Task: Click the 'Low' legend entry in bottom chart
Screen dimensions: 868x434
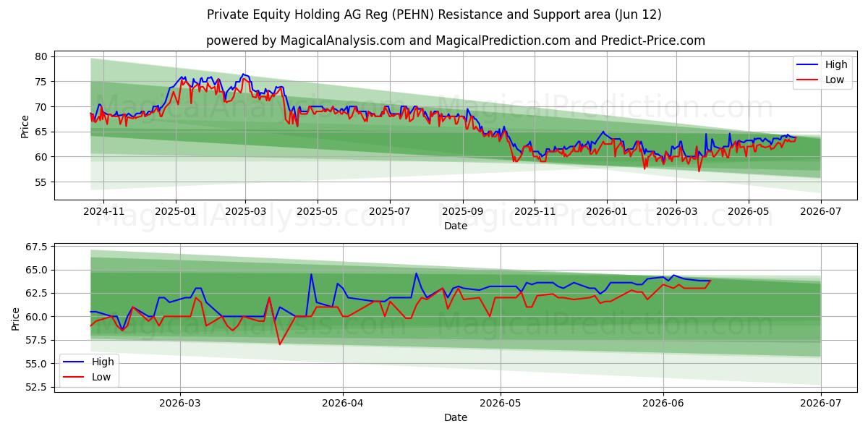Action: (x=101, y=377)
